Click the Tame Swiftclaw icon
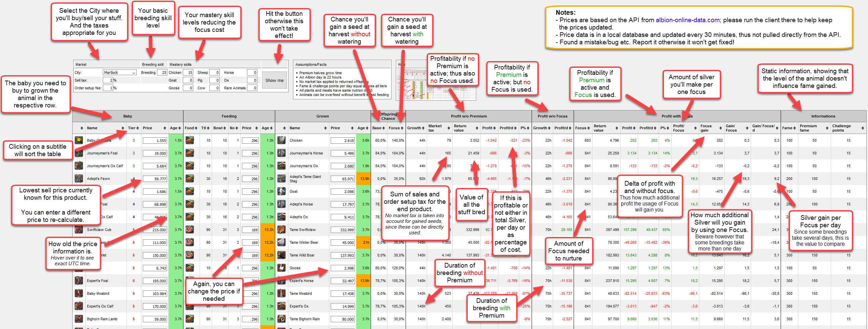Screen dimensions: 868x329 (281, 230)
